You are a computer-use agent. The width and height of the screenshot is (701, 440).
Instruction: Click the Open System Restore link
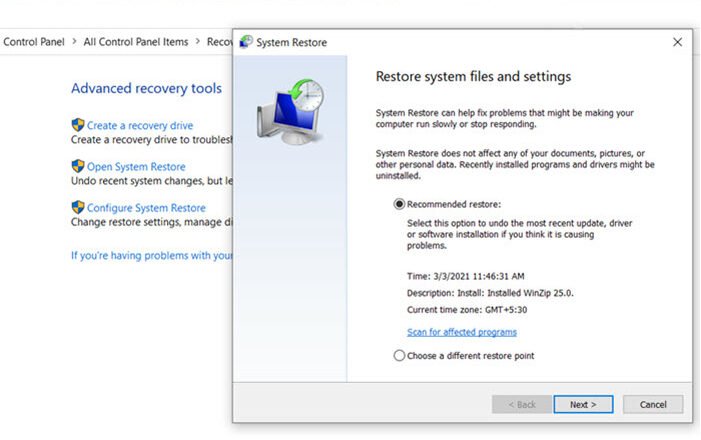coord(136,167)
